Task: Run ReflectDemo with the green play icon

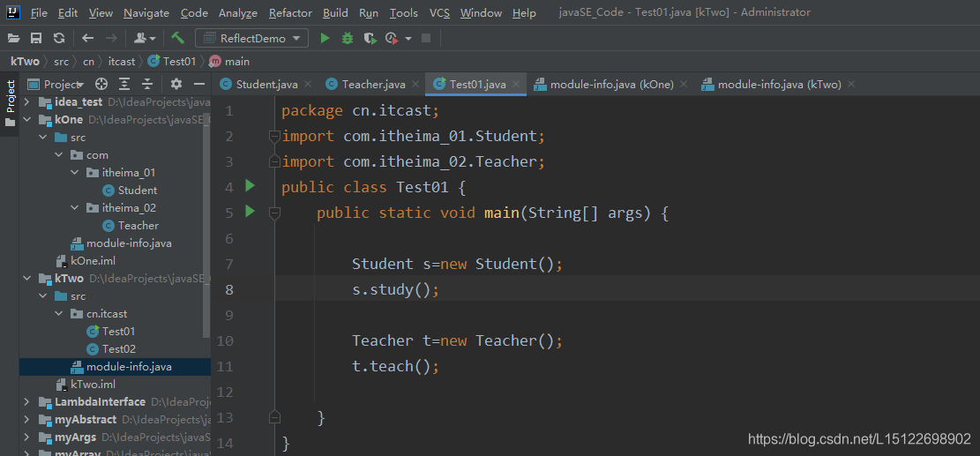Action: pos(325,38)
